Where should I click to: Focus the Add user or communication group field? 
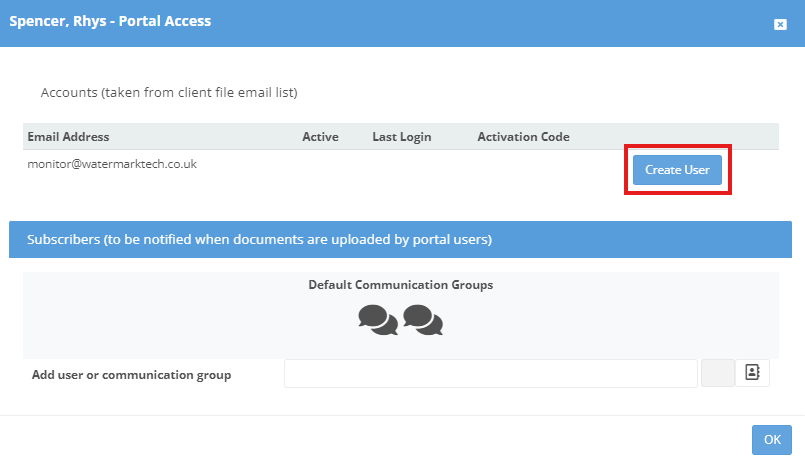[491, 373]
